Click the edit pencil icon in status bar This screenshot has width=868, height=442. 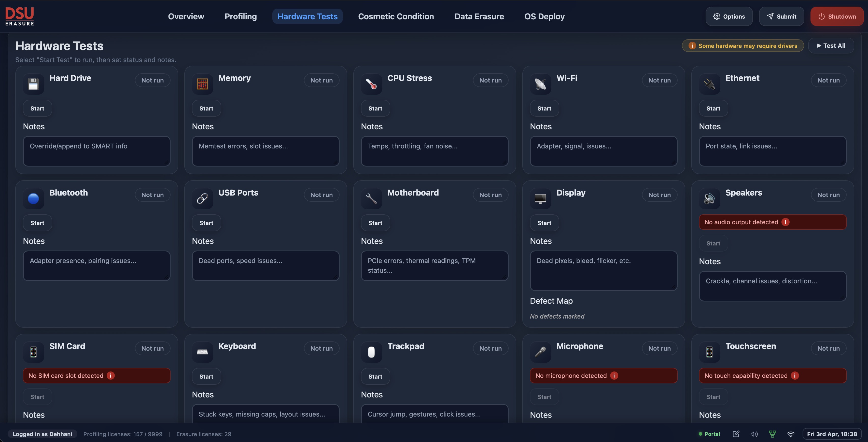click(736, 434)
